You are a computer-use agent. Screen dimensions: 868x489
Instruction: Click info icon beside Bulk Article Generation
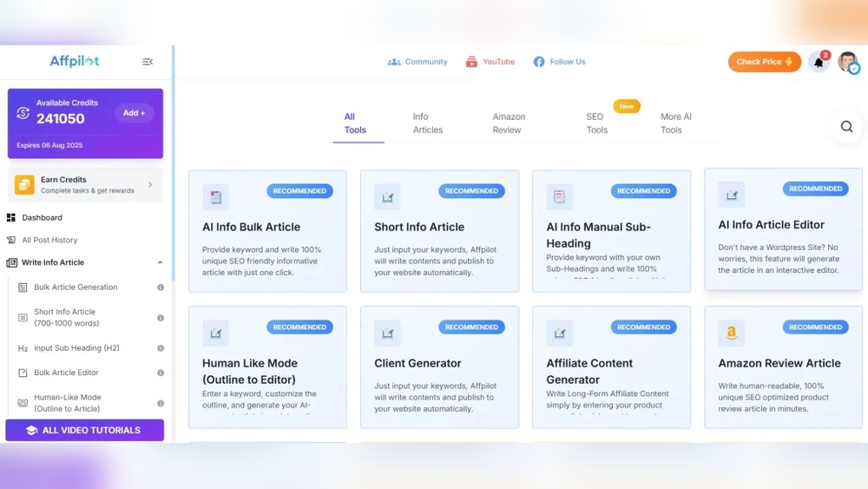161,287
